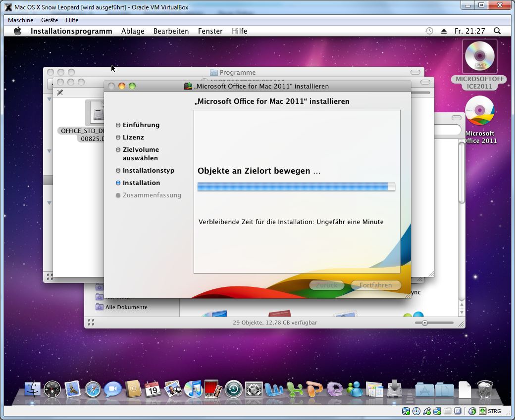Screen dimensions: 515x420
Task: Launch Microsoft Word from the Dock
Action: (x=274, y=389)
